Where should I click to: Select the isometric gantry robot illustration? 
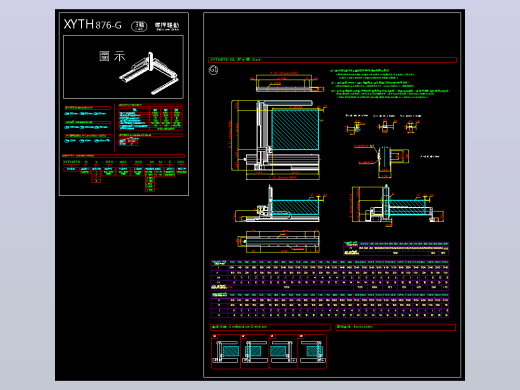tap(149, 73)
